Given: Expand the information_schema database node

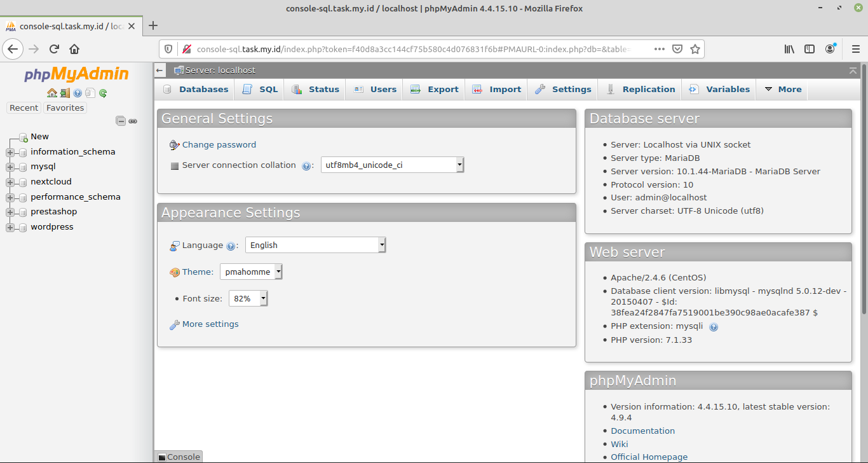Looking at the screenshot, I should click(10, 152).
